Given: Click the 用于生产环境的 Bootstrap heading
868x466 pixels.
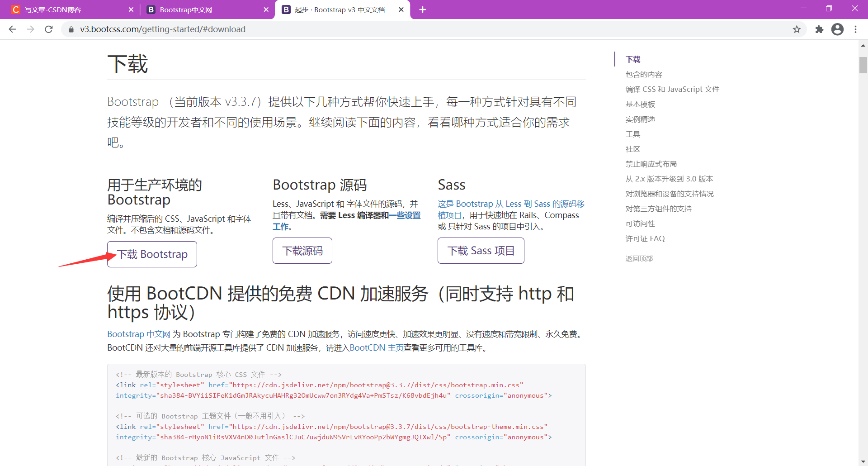Looking at the screenshot, I should 155,192.
